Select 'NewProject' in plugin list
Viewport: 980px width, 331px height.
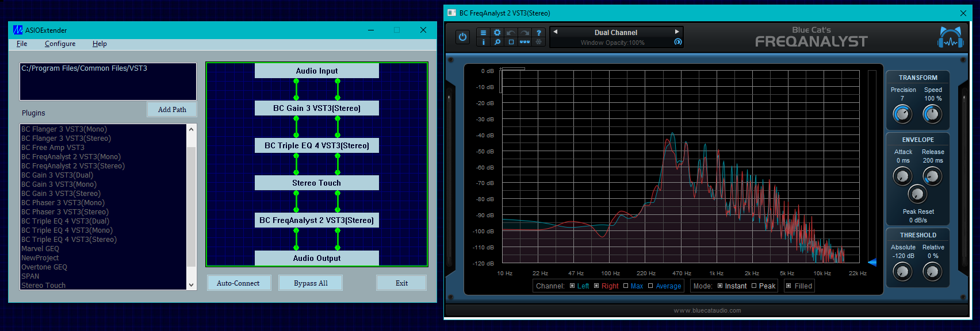[x=40, y=258]
